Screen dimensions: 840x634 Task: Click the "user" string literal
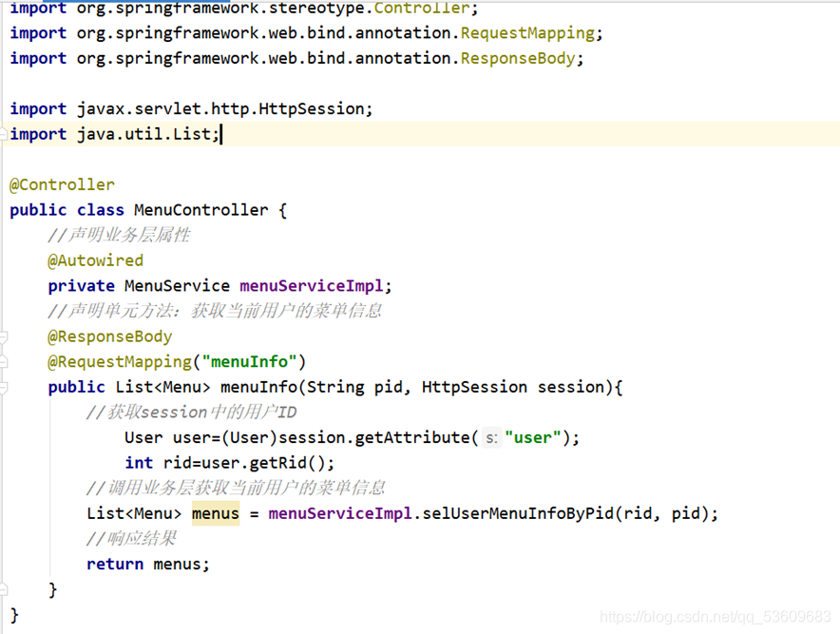(x=532, y=438)
